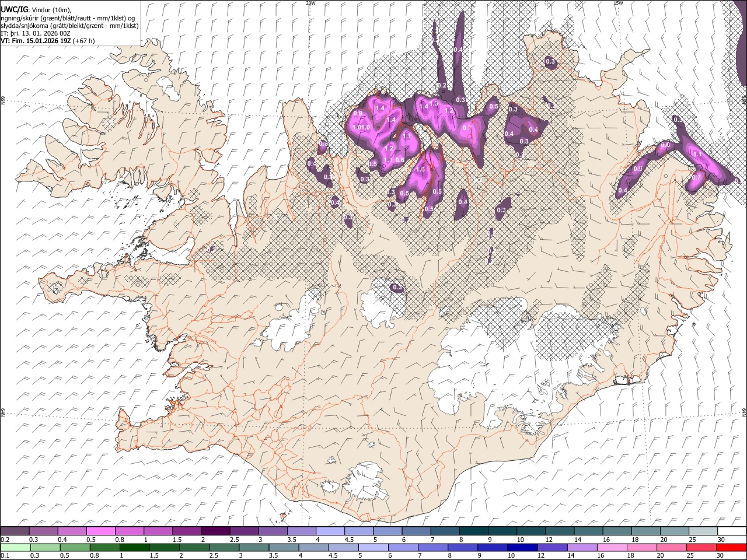
Task: Click the 'Vindur (10m),' label in header
Action: tap(51, 9)
